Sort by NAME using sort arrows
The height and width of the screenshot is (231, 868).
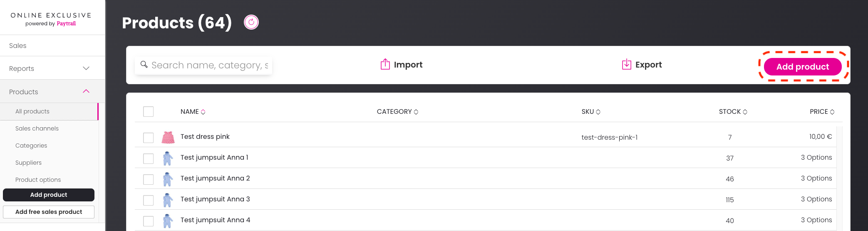tap(203, 112)
